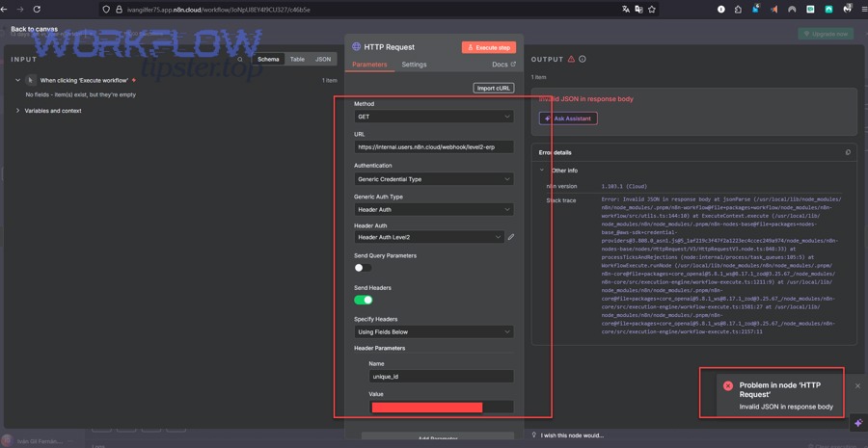Open the white circular extension icon
Viewport: 868px width, 448px height.
(x=721, y=10)
